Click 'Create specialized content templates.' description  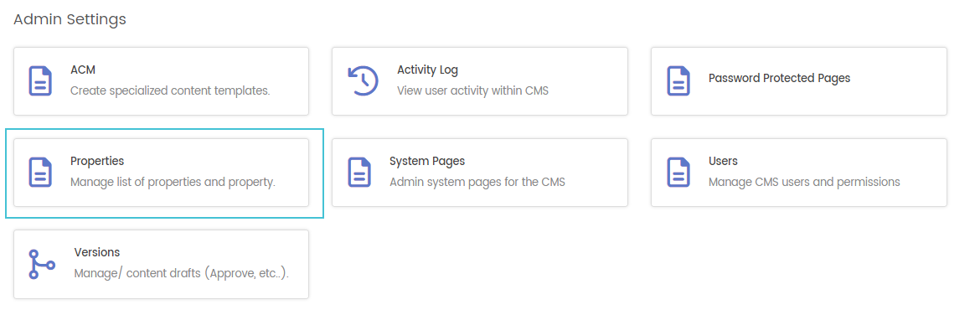coord(170,90)
